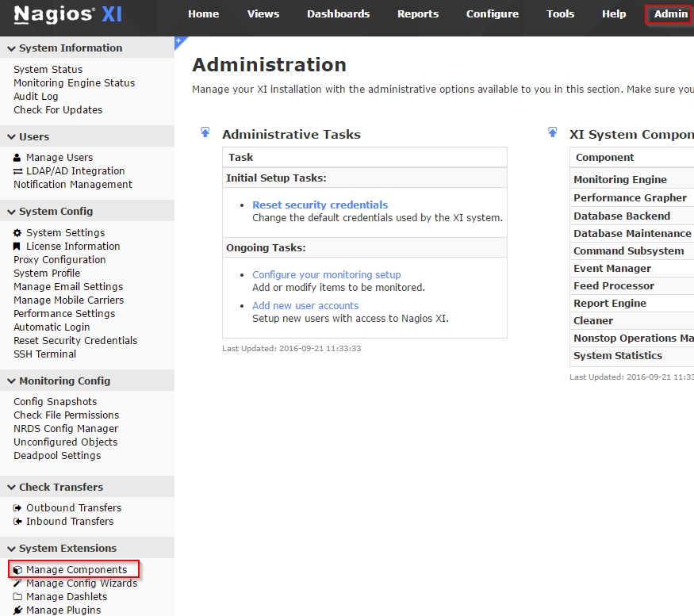Image resolution: width=694 pixels, height=616 pixels.
Task: Open Reset Security Credentials in sidebar
Action: [75, 341]
